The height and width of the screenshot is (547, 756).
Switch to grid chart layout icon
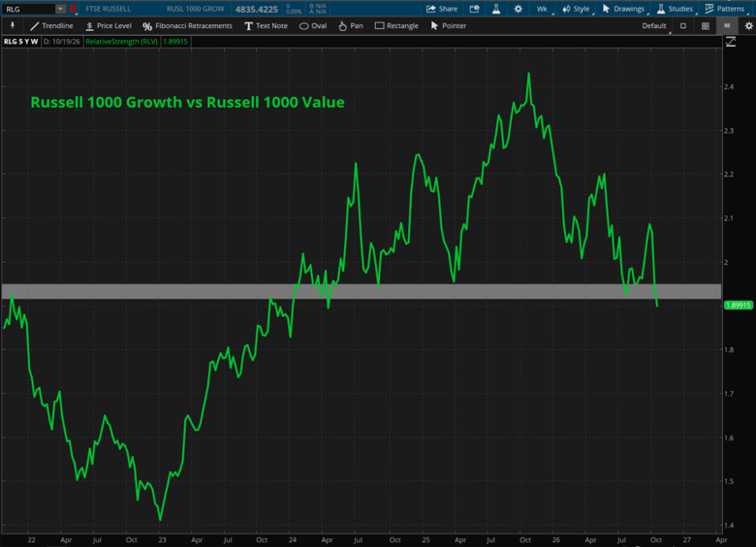[705, 26]
